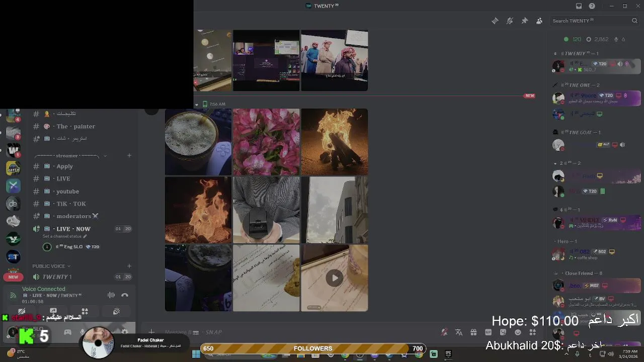Open the emoji picker
This screenshot has width=644, height=362.
tap(518, 332)
